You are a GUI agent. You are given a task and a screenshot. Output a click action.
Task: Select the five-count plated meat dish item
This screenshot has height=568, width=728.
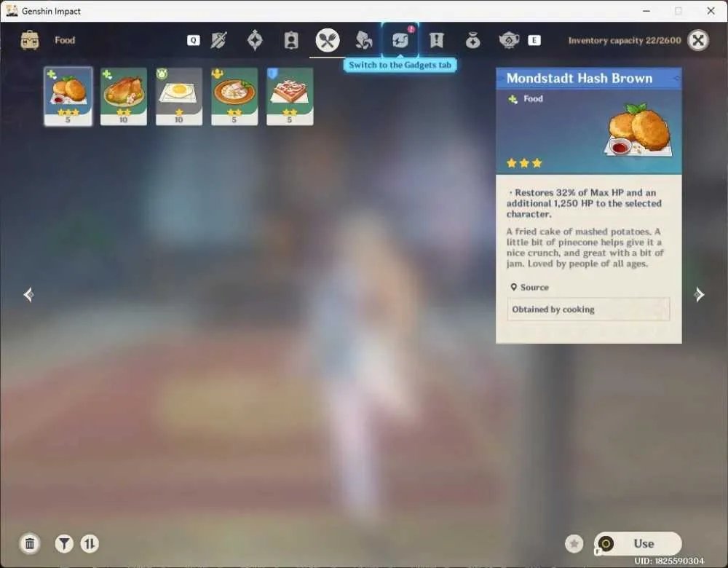(x=234, y=96)
